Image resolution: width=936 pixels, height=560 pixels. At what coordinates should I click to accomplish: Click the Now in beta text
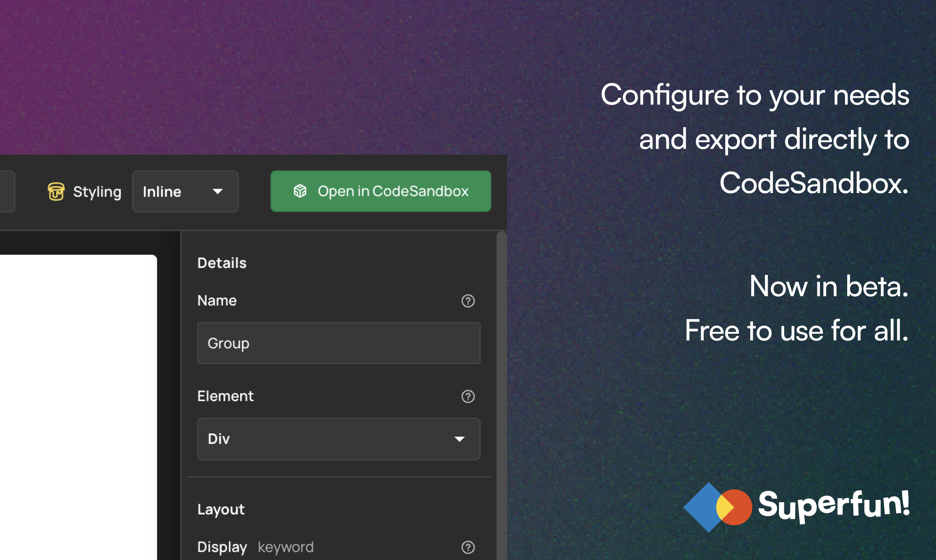click(829, 286)
